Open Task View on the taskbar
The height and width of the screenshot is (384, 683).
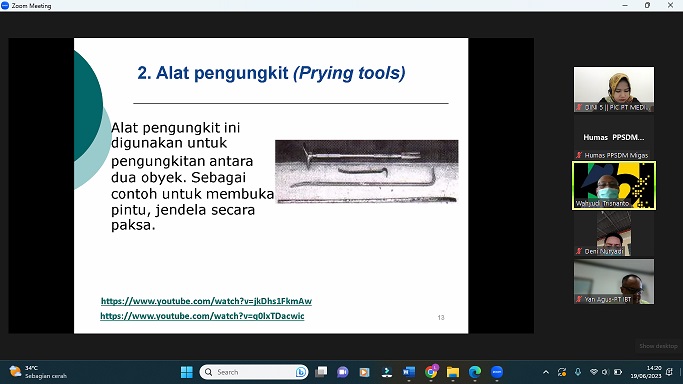coord(321,372)
